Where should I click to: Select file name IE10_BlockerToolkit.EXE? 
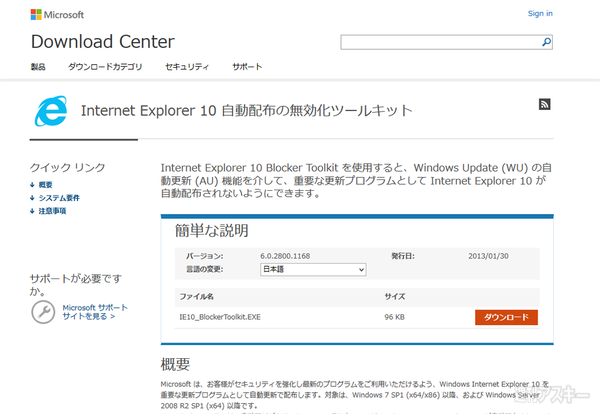click(220, 317)
